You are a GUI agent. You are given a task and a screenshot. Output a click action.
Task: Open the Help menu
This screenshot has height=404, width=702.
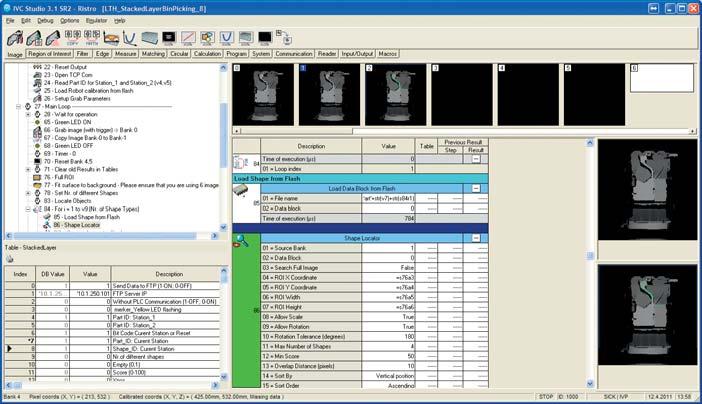pyautogui.click(x=120, y=21)
